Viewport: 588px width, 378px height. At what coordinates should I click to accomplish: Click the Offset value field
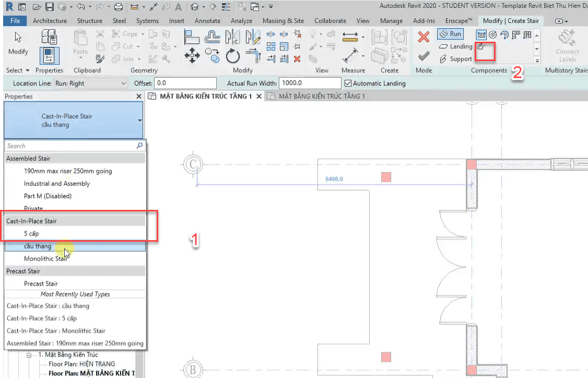click(x=185, y=83)
